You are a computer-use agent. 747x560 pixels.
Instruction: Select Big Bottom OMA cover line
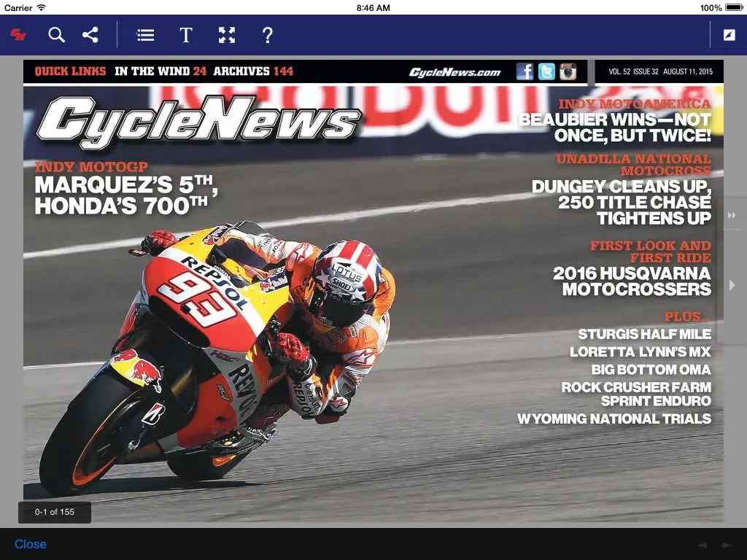click(651, 370)
